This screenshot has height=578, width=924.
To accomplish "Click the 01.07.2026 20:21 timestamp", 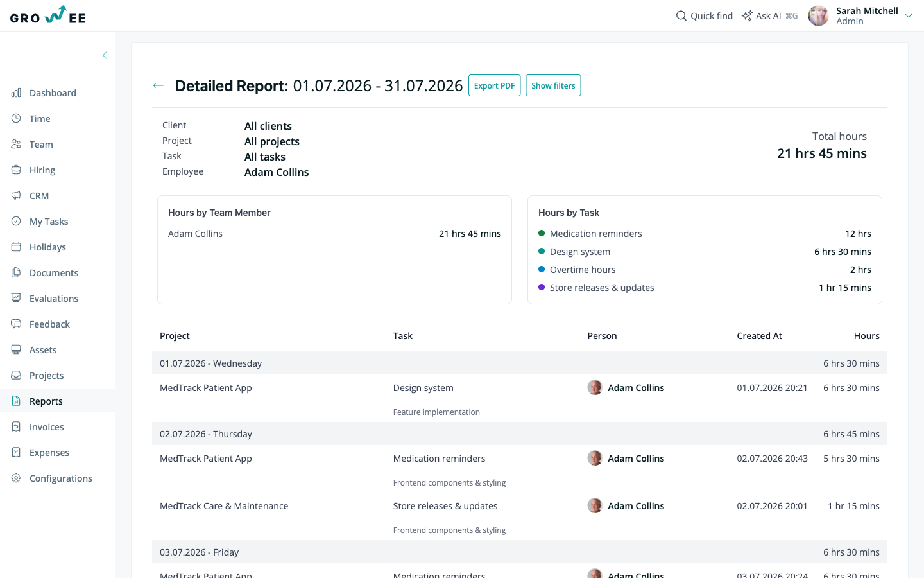I will click(773, 388).
